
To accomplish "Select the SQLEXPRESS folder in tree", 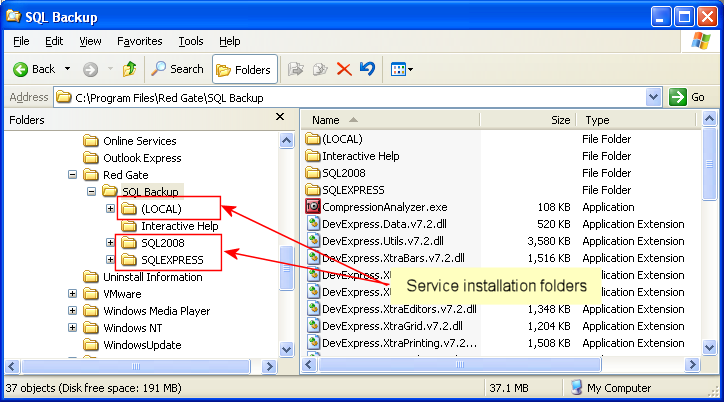I will click(x=171, y=260).
